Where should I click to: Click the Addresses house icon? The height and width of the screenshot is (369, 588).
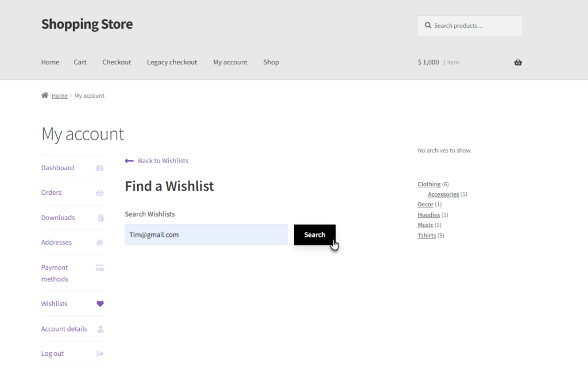pos(100,243)
